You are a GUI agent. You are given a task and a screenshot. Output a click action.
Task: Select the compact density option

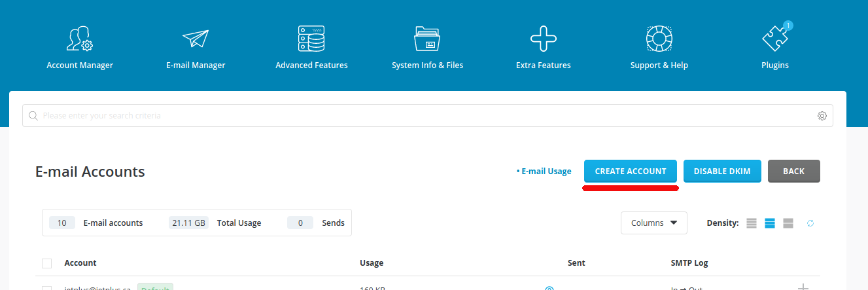click(x=752, y=223)
